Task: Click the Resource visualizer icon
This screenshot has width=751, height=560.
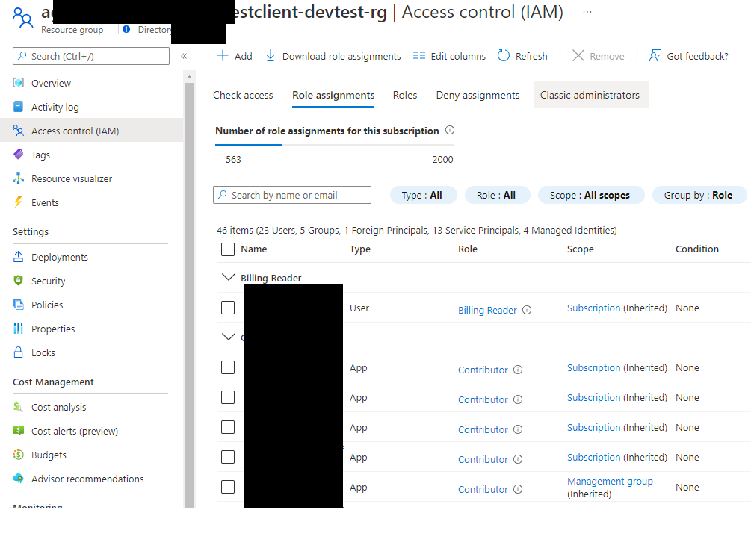Action: point(18,178)
